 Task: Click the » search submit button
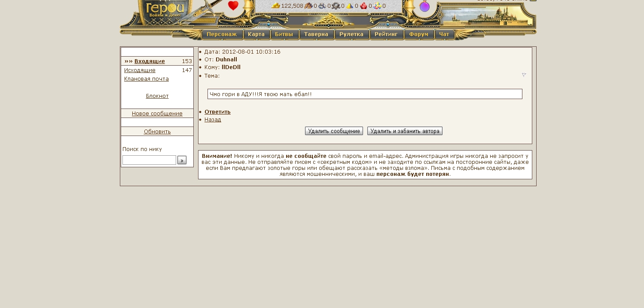point(182,160)
